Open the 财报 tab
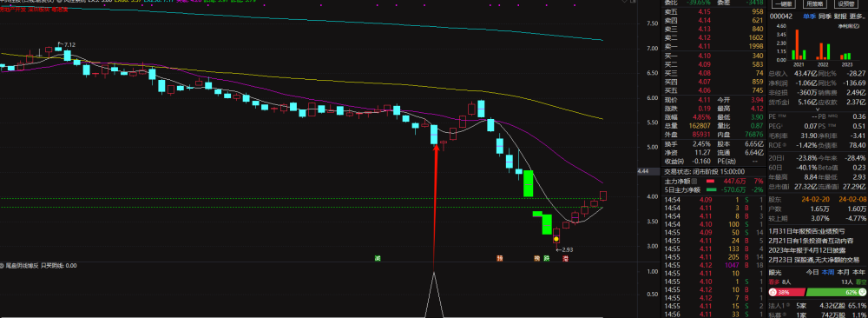 click(x=840, y=17)
